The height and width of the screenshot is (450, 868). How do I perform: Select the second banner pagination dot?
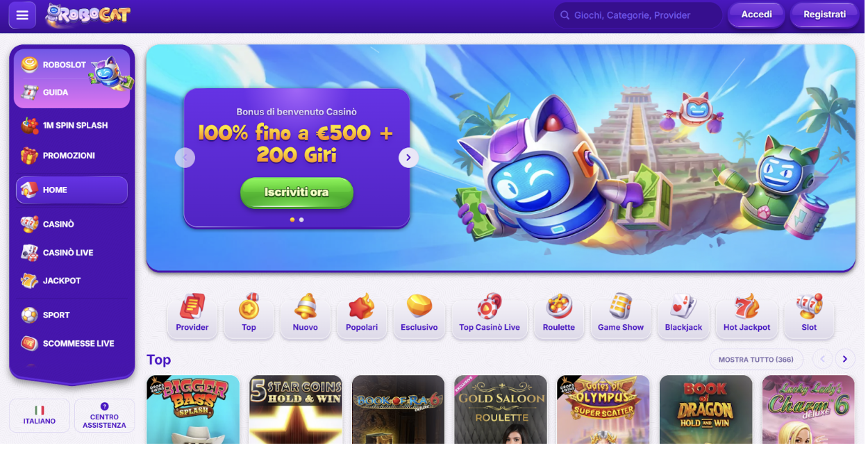[x=301, y=219]
